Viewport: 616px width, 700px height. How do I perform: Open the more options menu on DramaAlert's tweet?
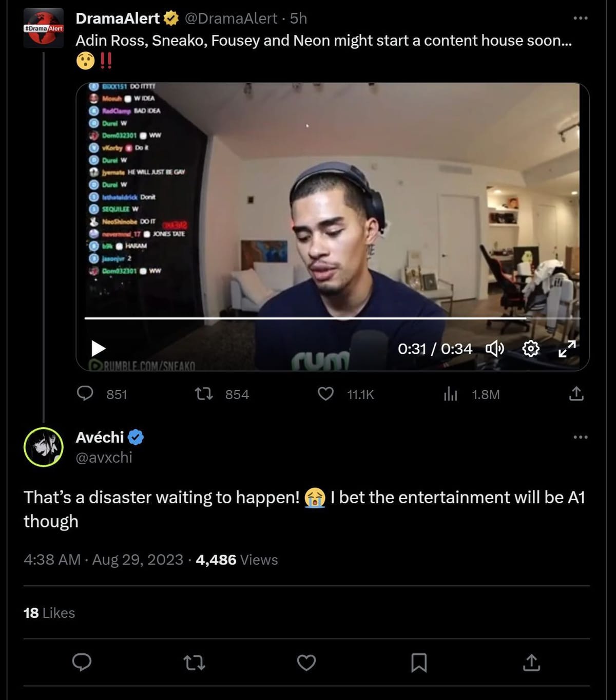pos(581,17)
